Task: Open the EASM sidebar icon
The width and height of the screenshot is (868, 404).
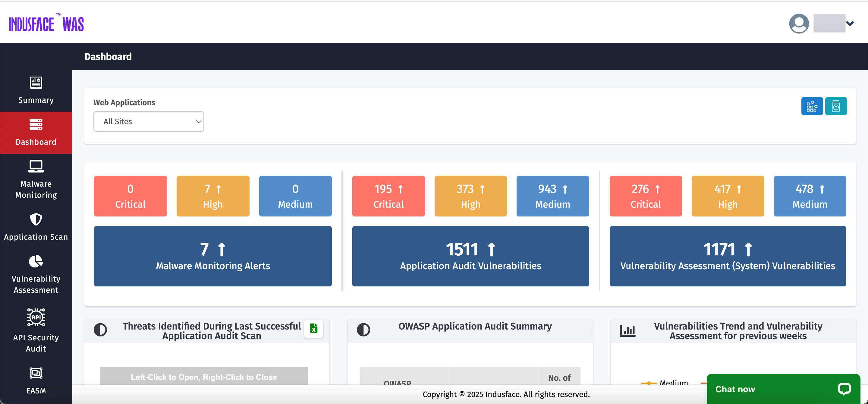Action: click(36, 373)
